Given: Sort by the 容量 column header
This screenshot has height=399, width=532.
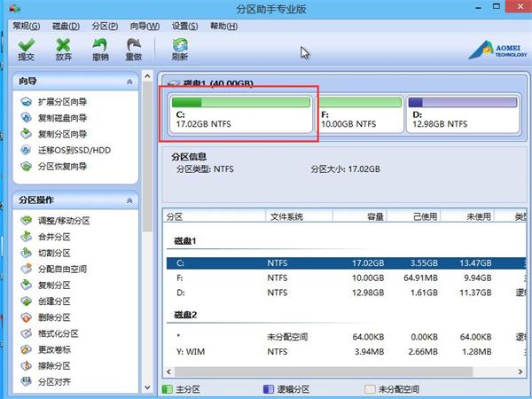Looking at the screenshot, I should pos(360,216).
